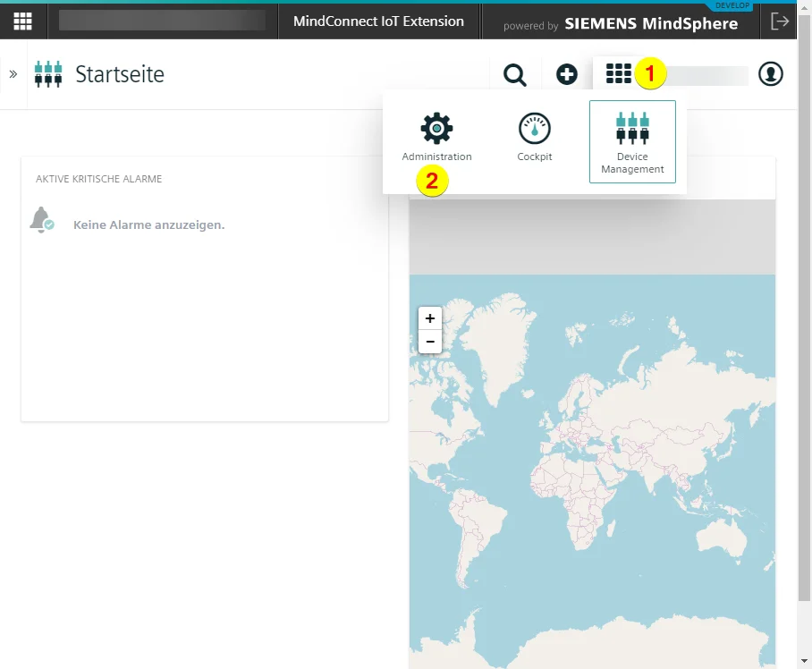Open the Administration application

[x=436, y=137]
